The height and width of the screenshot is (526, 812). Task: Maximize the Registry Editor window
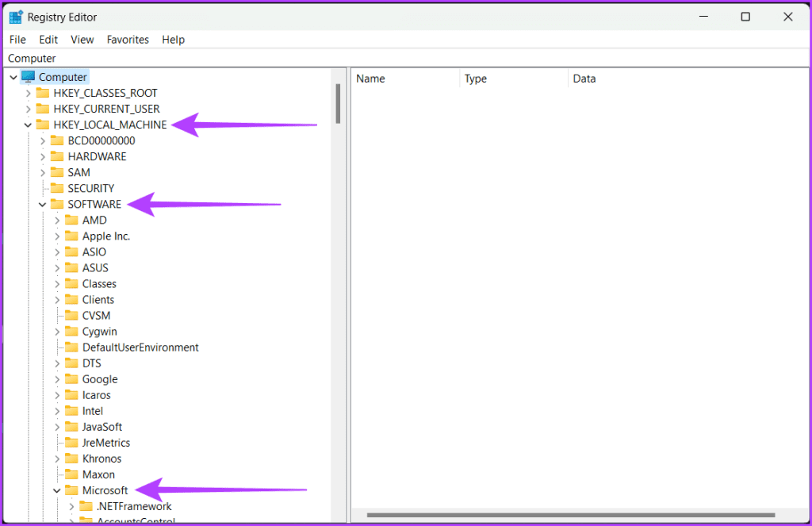click(745, 17)
